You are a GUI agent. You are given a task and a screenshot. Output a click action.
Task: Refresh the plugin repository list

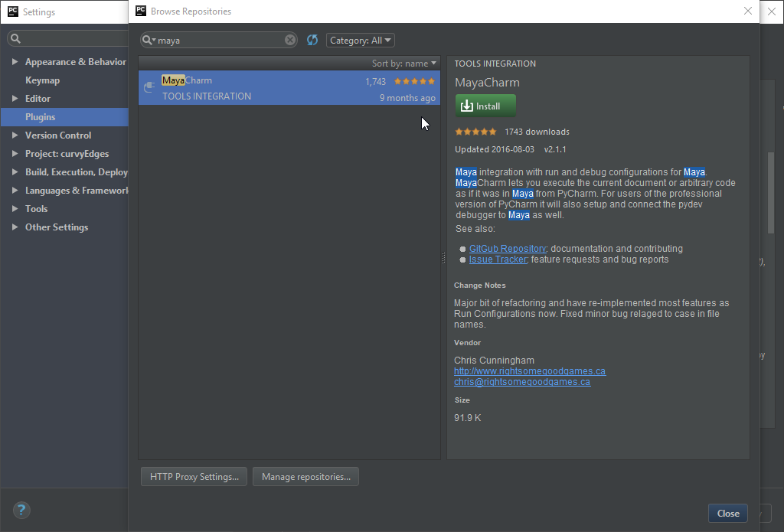[312, 39]
